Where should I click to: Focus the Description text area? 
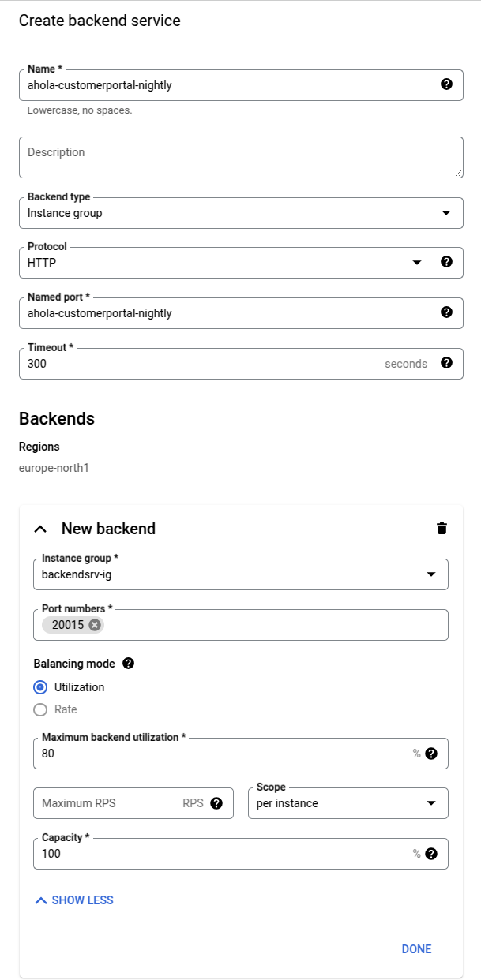241,158
